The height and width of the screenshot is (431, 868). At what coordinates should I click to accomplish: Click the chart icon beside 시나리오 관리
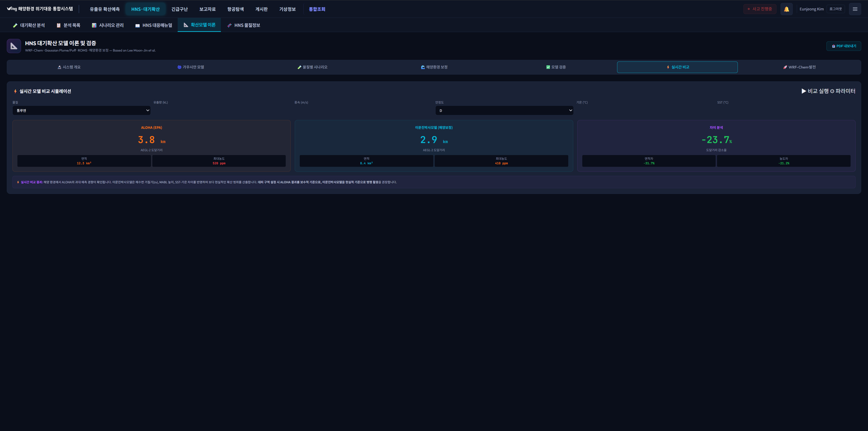click(x=94, y=25)
